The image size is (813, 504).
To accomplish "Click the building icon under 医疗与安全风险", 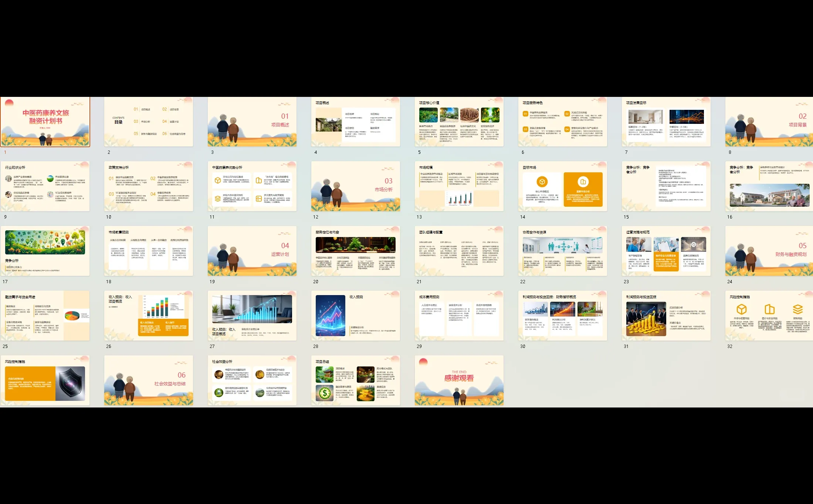I will tap(769, 309).
